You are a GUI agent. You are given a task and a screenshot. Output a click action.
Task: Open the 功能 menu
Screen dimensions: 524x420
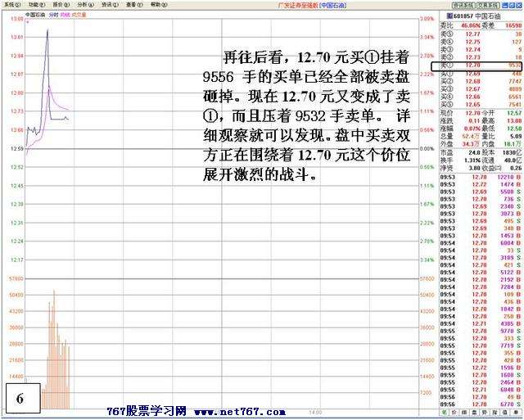(34, 4)
